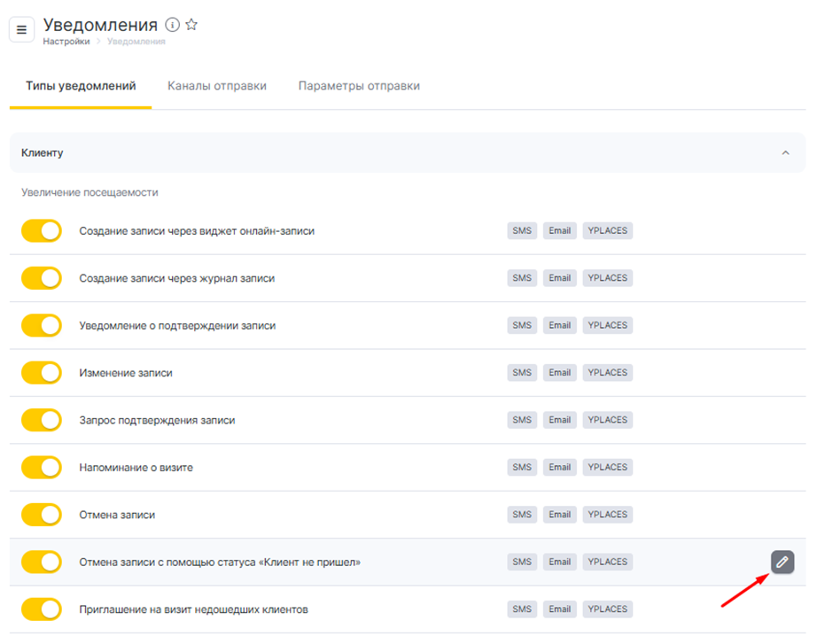Select the Типы уведомлений tab
This screenshot has width=833, height=644.
(81, 86)
